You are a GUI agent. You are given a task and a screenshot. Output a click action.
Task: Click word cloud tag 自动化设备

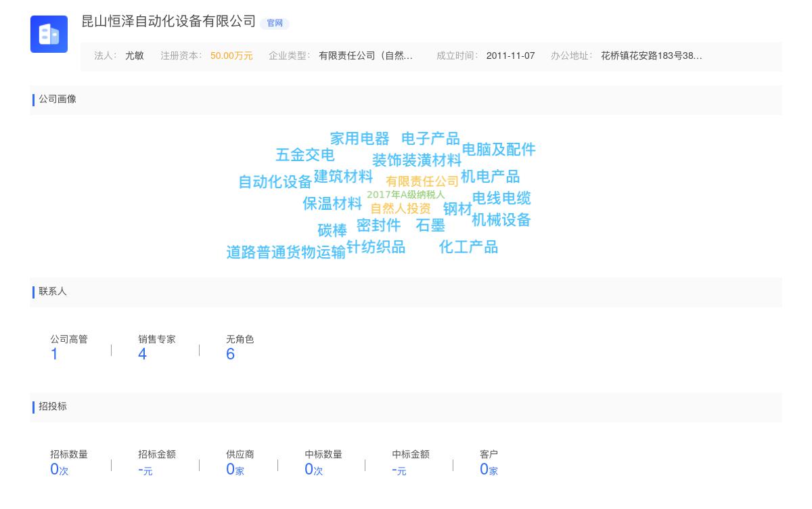tap(275, 182)
